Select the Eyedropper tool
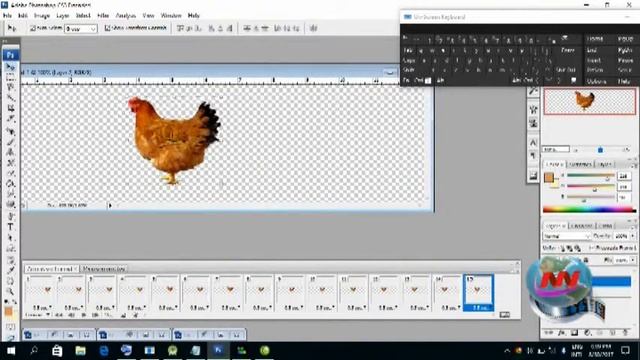640x360 pixels. pyautogui.click(x=11, y=270)
